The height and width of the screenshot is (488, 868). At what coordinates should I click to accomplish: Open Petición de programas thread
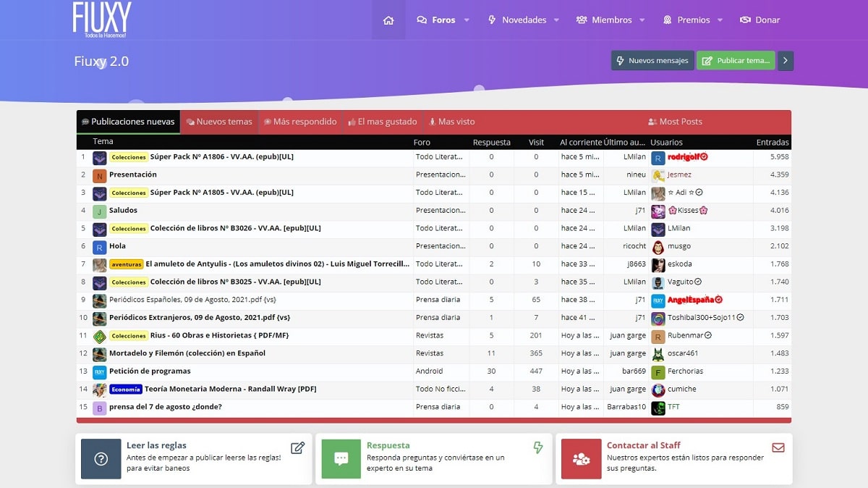150,371
